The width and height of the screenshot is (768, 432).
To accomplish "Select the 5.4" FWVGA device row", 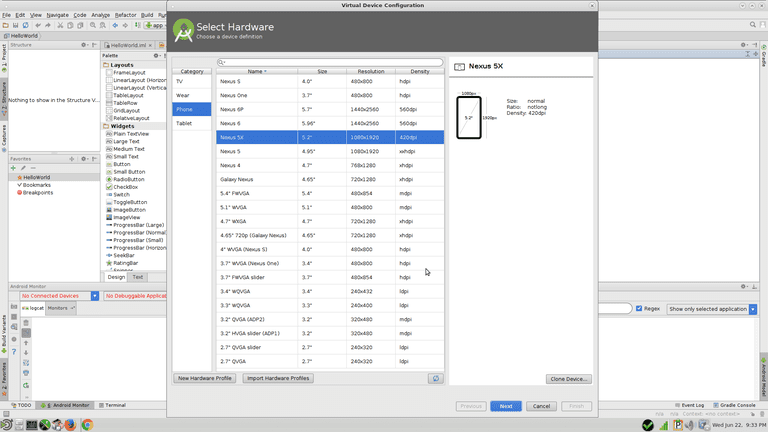I will coord(330,193).
